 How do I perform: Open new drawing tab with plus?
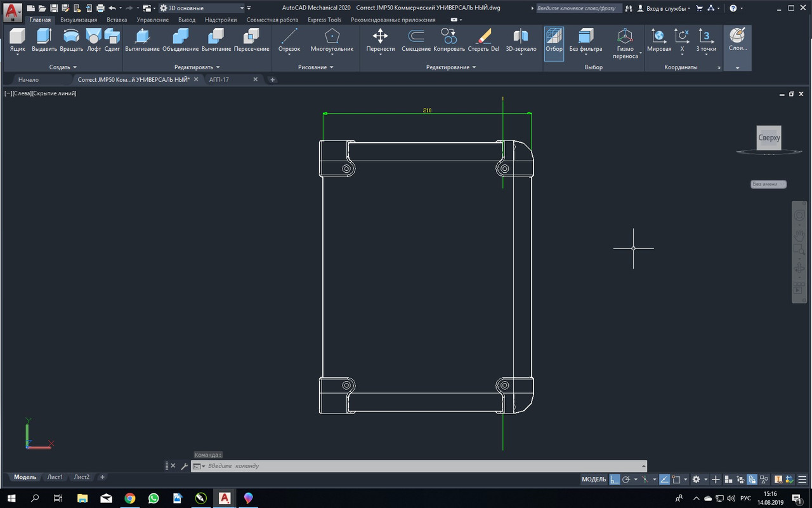[272, 79]
